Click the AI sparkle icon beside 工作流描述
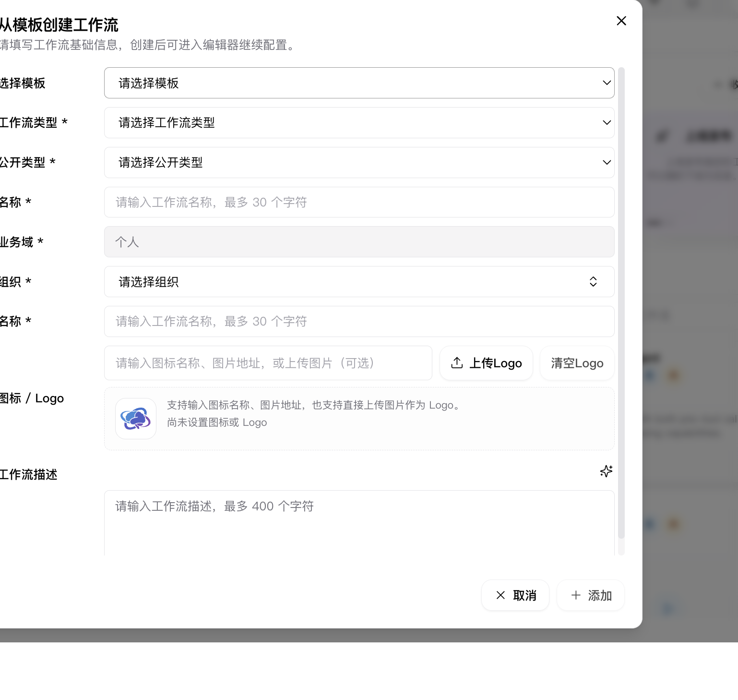 click(607, 471)
